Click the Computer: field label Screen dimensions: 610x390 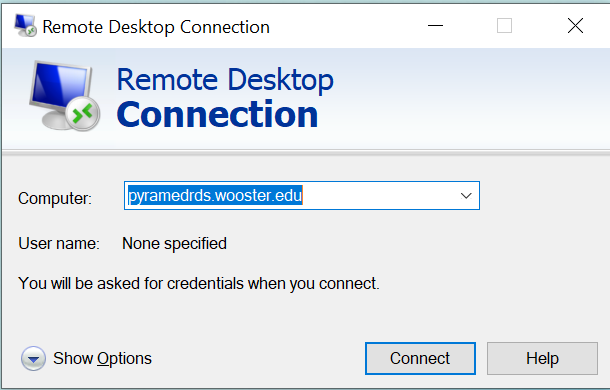click(55, 199)
